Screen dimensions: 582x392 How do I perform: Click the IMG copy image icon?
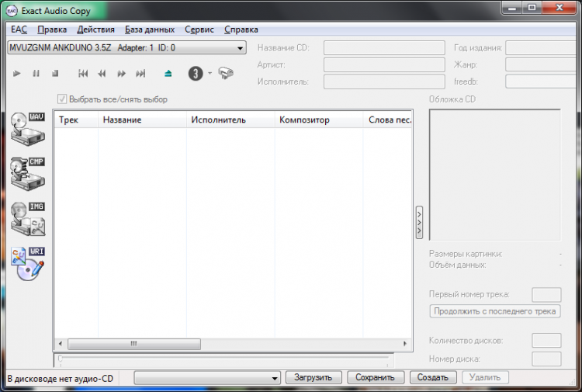[x=28, y=219]
